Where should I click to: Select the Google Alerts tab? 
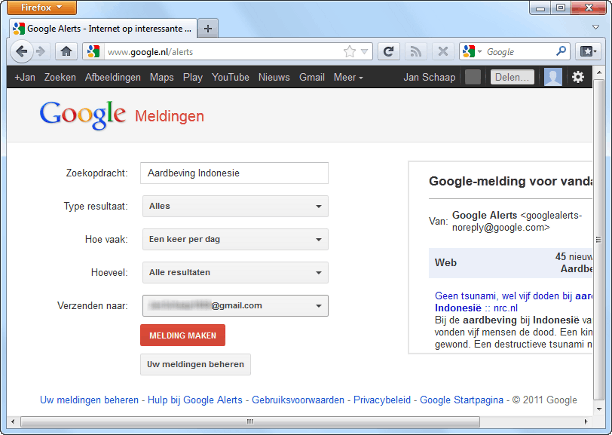pos(103,28)
